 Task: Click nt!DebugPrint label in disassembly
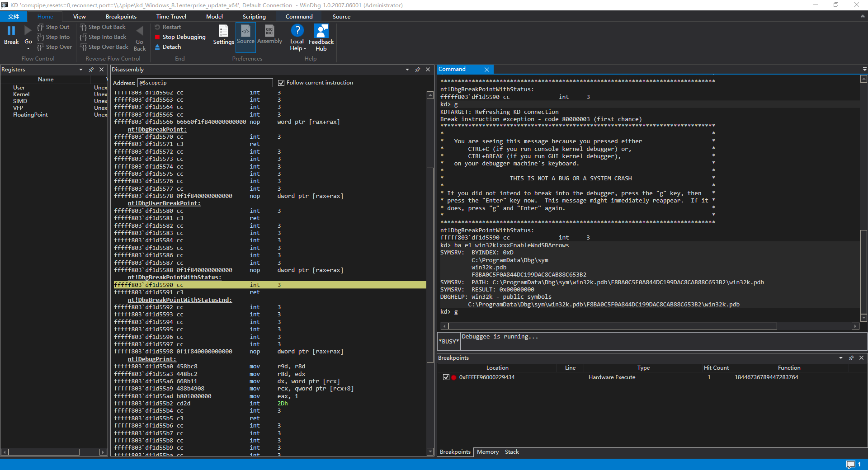[152, 359]
